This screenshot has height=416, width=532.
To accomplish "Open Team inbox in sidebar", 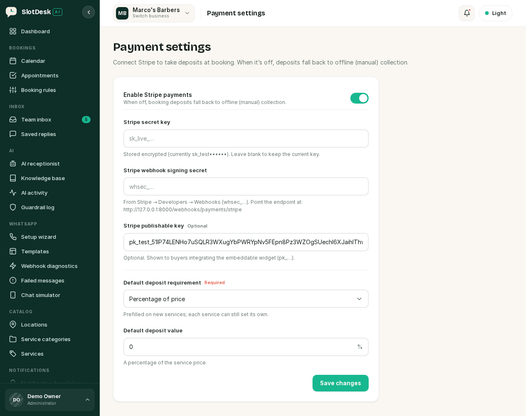I will point(50,119).
